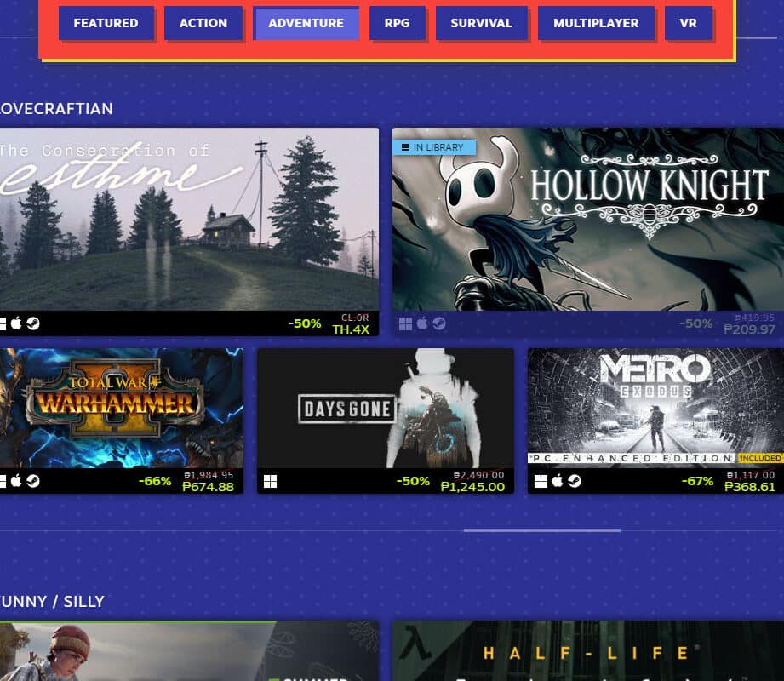Click Windows icon under Metro Exodus
Image resolution: width=784 pixels, height=681 pixels.
[541, 482]
